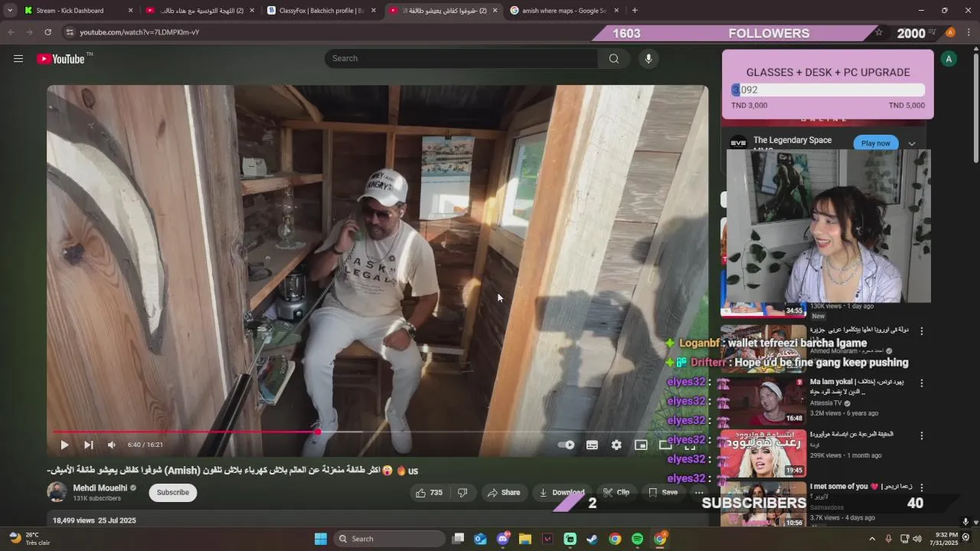Open Mehdi Mouelhi channel avatar
Image resolution: width=980 pixels, height=551 pixels.
57,492
